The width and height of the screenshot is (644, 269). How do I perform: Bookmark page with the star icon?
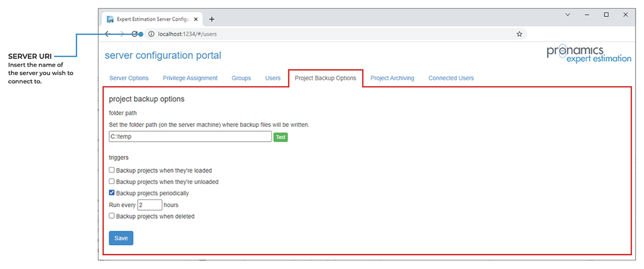pos(519,34)
